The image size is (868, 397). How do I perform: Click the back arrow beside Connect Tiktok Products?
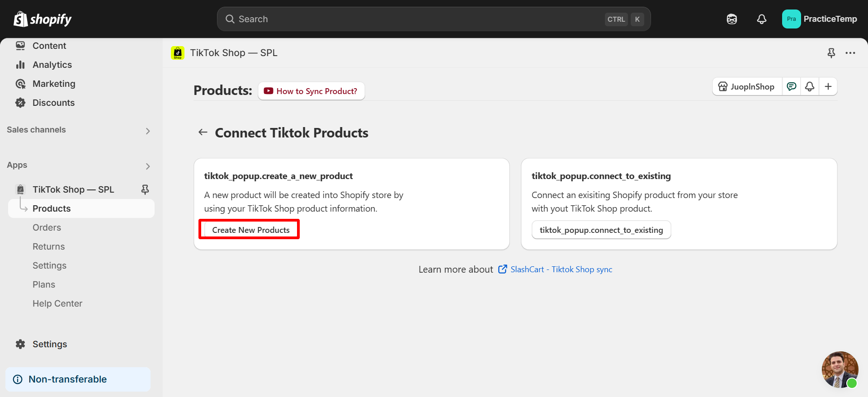[203, 132]
